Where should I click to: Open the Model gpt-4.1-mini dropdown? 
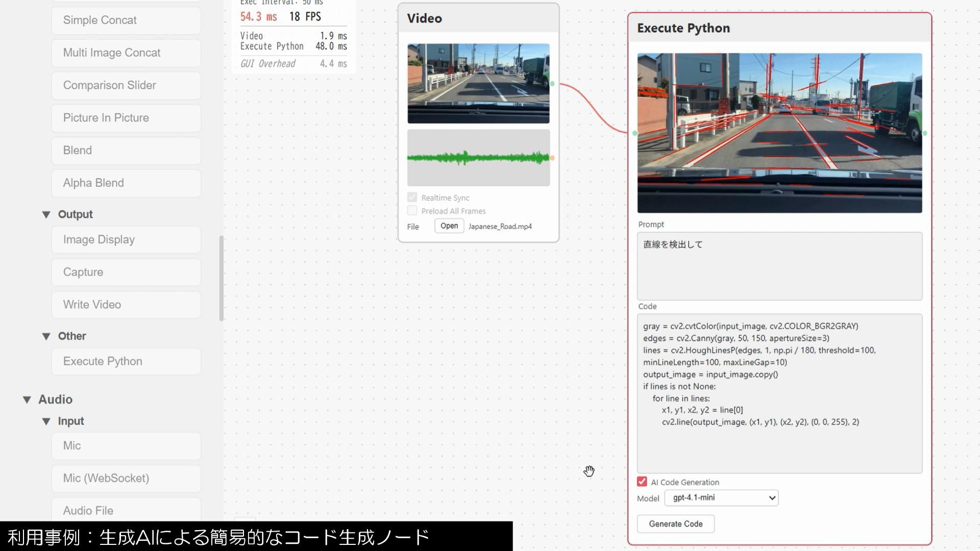[721, 498]
